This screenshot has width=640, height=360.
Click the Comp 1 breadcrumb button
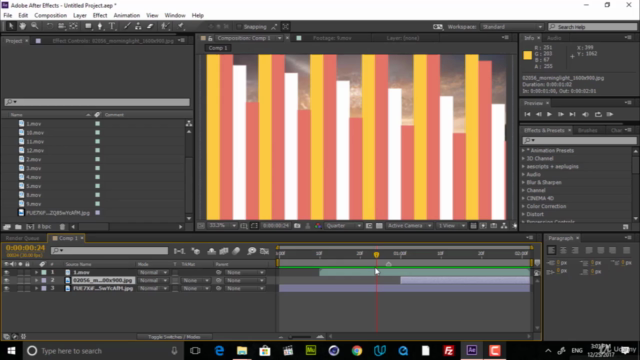218,48
